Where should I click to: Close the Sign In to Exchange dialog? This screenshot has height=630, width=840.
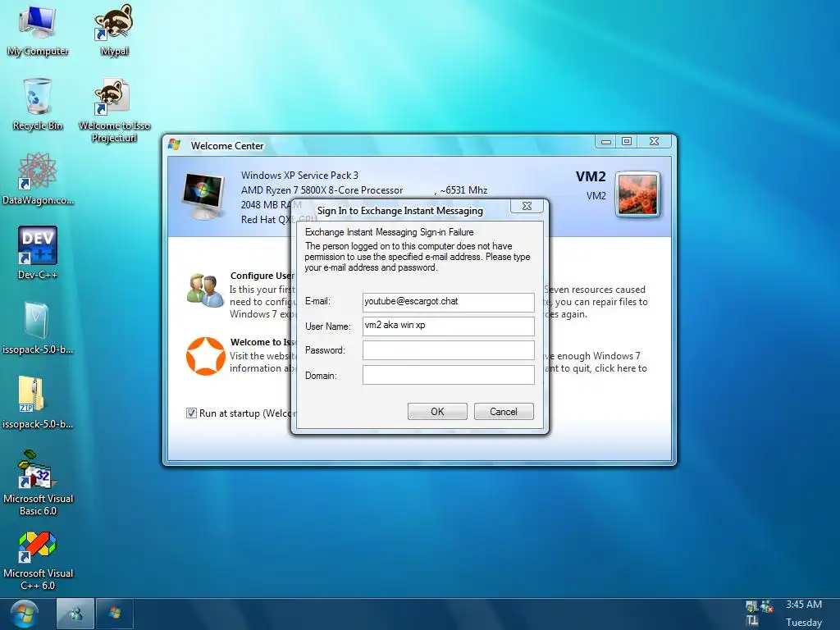click(527, 206)
